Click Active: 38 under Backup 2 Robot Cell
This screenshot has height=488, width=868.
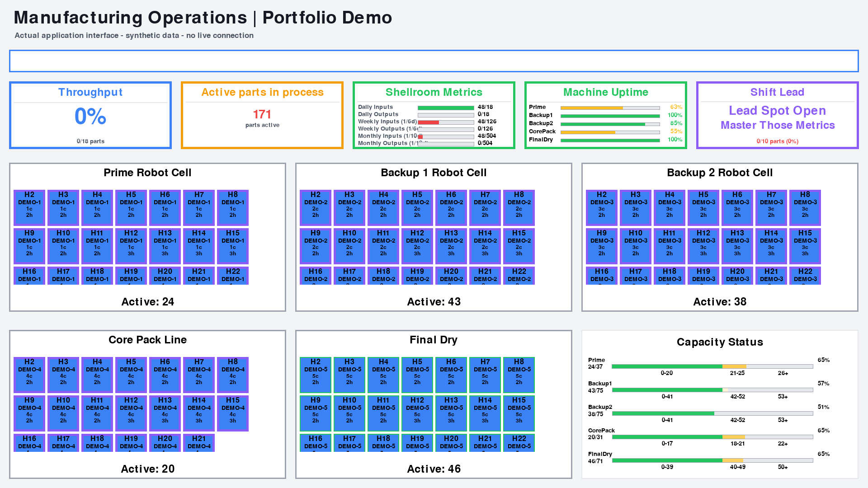coord(720,302)
